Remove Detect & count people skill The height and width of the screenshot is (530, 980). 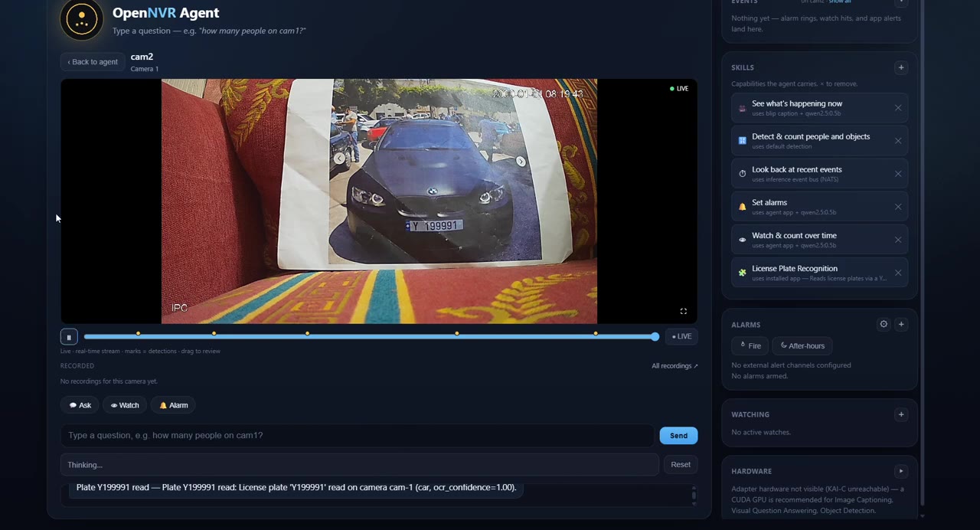(898, 141)
